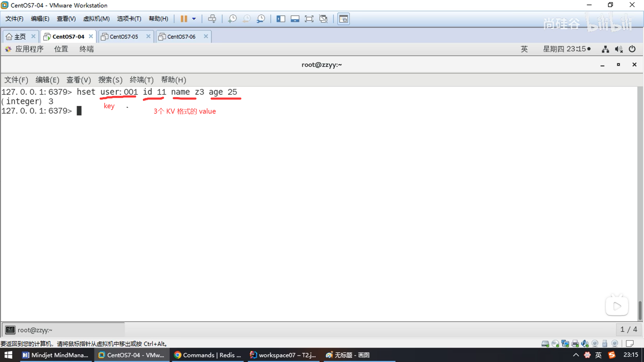Screen dimensions: 644x362
Task: Open power options dropdown arrow
Action: click(194, 19)
